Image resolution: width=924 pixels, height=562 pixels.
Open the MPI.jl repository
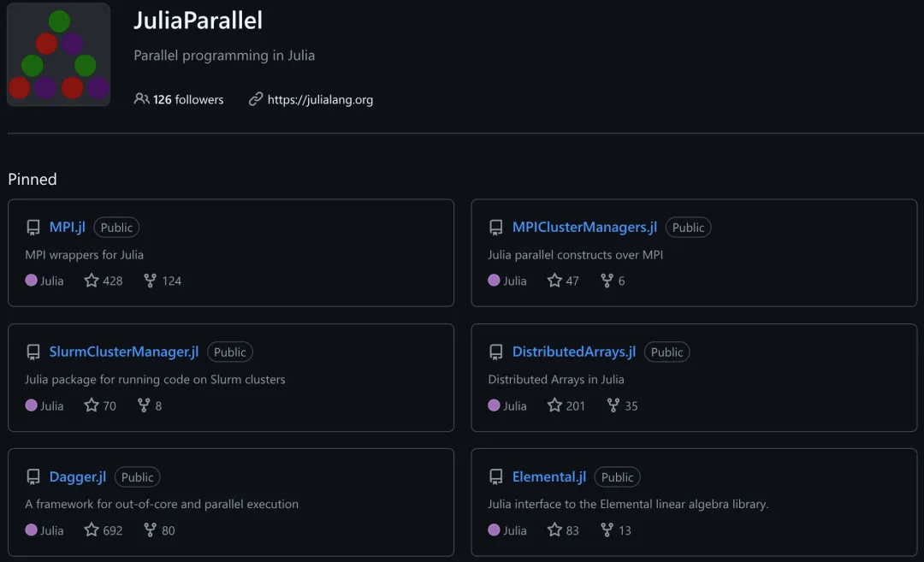click(68, 227)
